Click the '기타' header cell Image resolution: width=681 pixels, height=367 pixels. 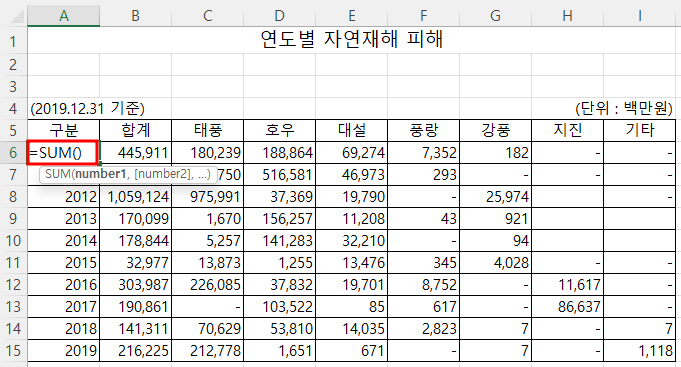click(x=640, y=130)
